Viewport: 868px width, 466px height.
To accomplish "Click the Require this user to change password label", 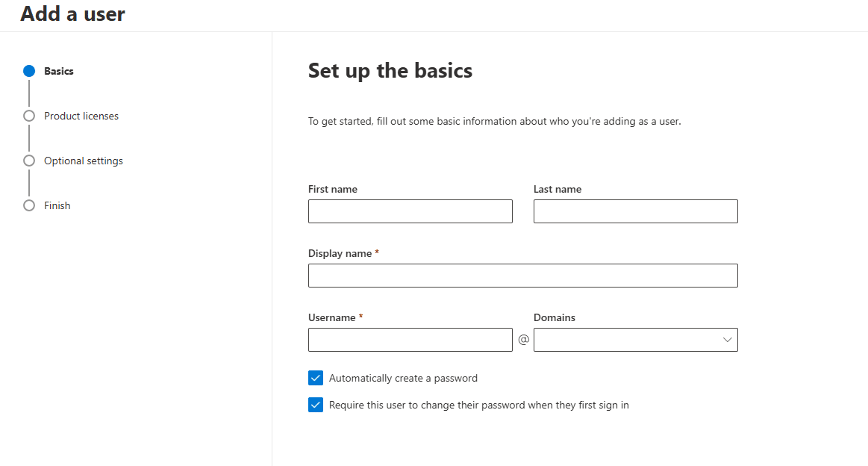I will click(479, 405).
